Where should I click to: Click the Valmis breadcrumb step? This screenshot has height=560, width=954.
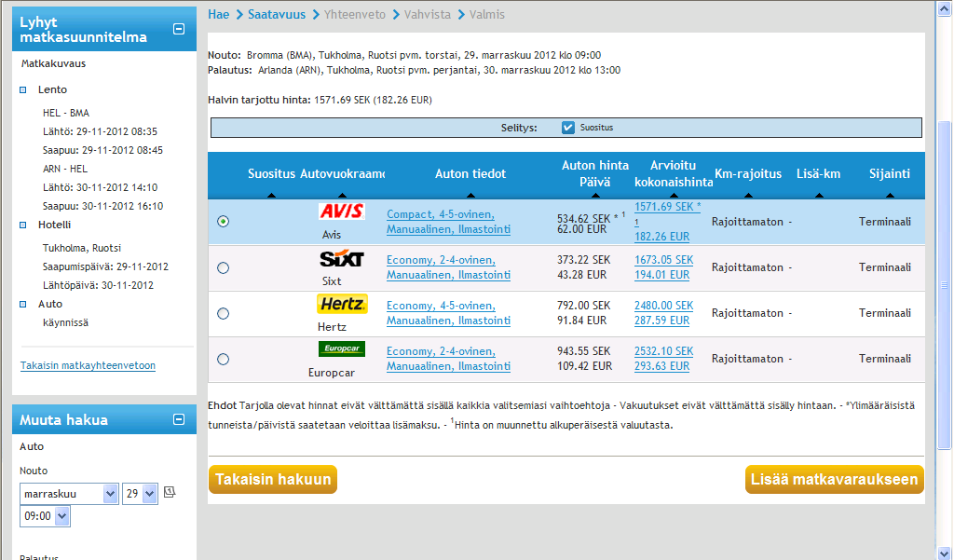click(486, 15)
